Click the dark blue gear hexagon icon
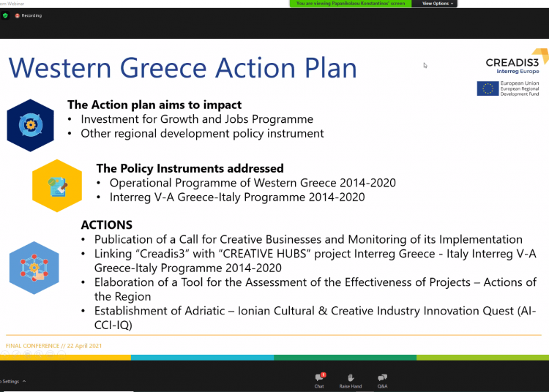The height and width of the screenshot is (392, 549). [30, 124]
